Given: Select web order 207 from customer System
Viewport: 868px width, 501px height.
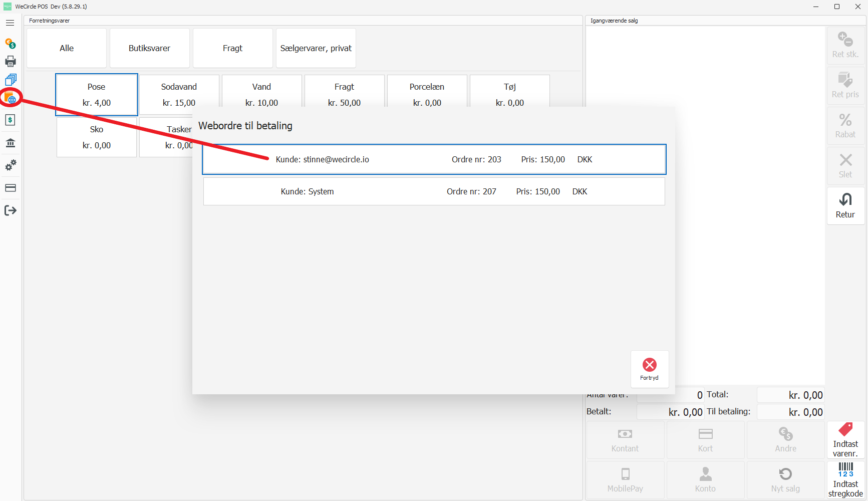Looking at the screenshot, I should pos(434,191).
